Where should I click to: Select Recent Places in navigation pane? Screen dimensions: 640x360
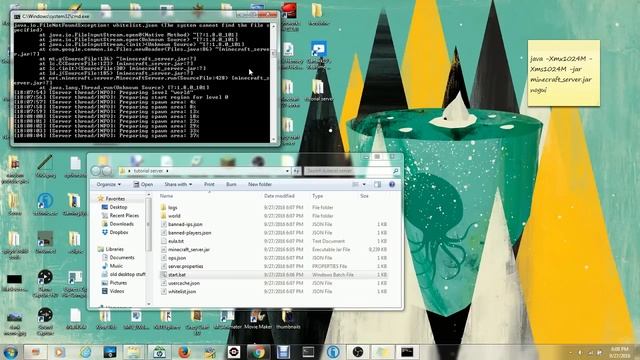tap(124, 216)
